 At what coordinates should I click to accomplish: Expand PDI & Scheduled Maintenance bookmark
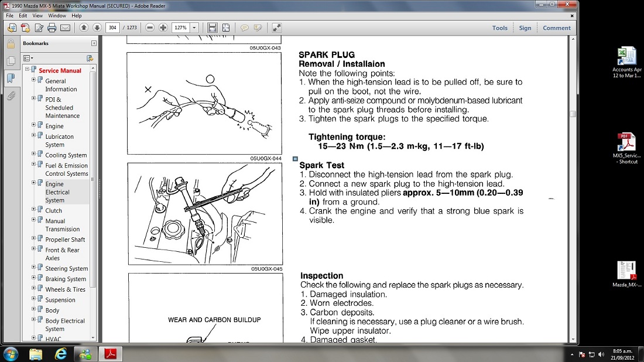34,98
